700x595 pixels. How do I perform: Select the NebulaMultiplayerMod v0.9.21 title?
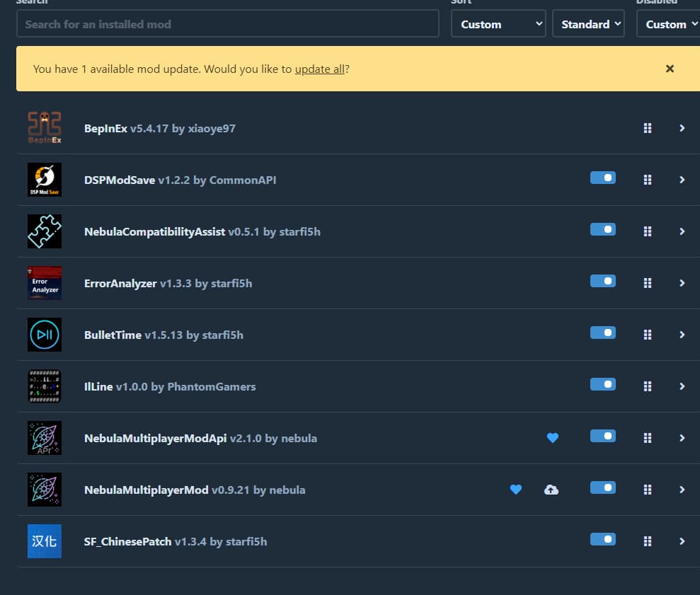pyautogui.click(x=195, y=490)
